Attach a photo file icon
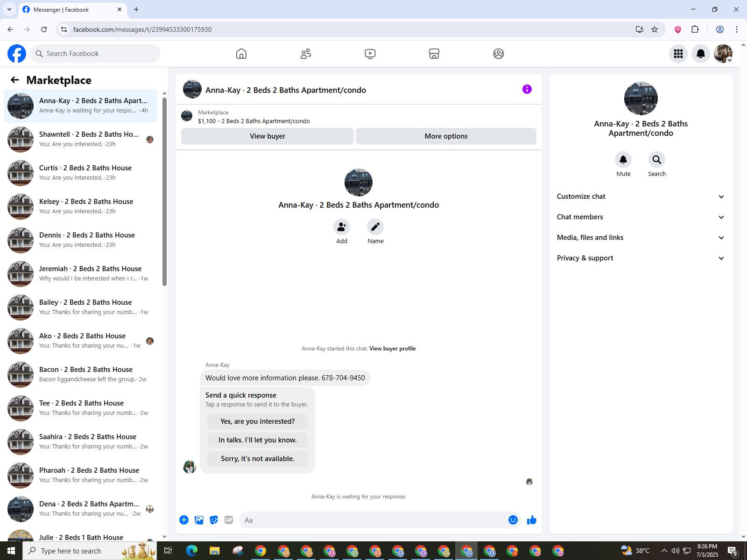Image resolution: width=747 pixels, height=560 pixels. coord(199,520)
